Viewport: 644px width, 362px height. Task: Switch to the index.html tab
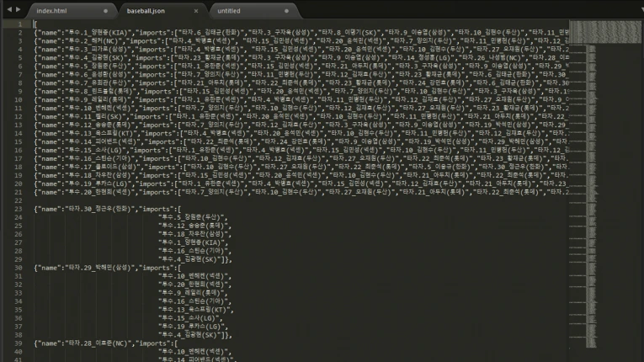click(x=51, y=11)
